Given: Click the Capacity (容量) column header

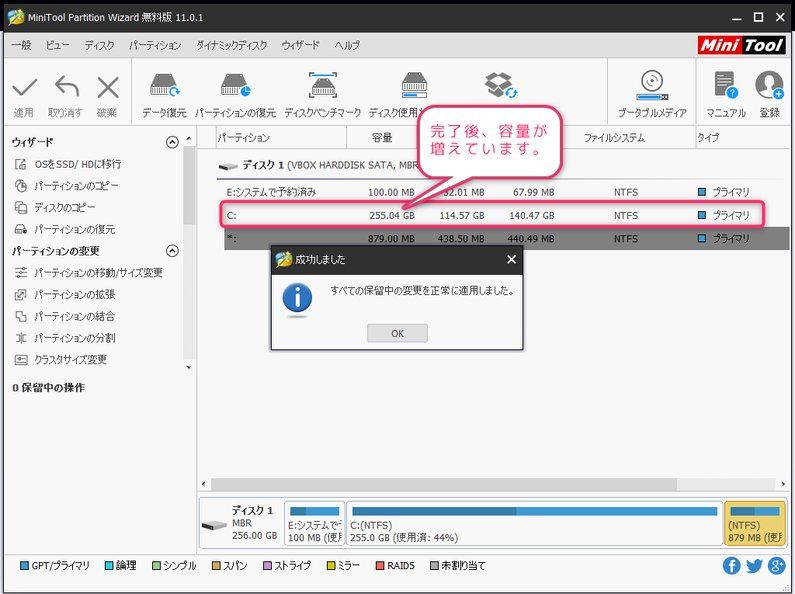Looking at the screenshot, I should tap(382, 137).
